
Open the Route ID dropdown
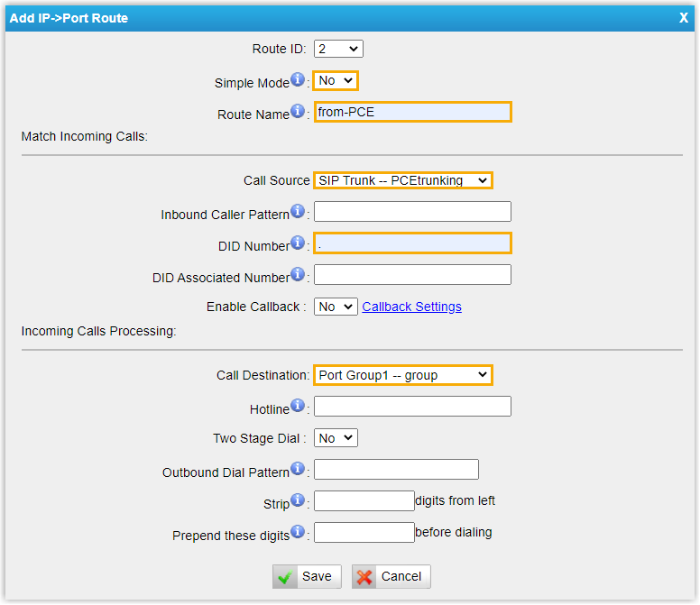click(338, 49)
